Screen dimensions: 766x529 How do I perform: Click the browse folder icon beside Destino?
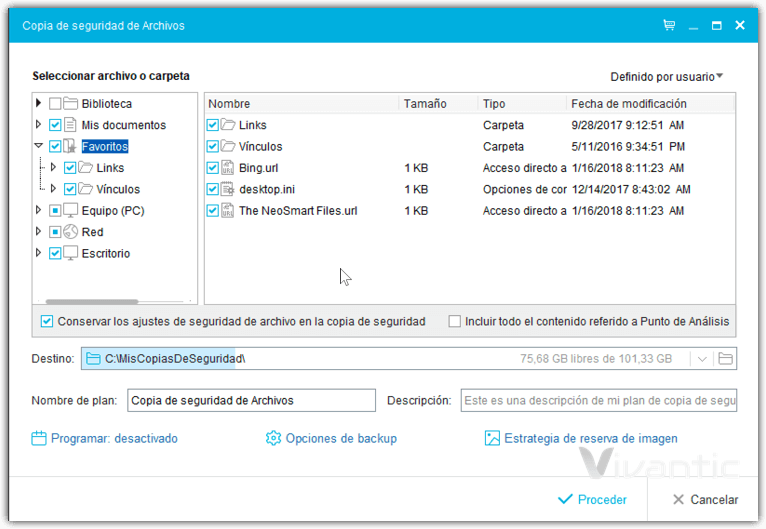click(x=726, y=359)
